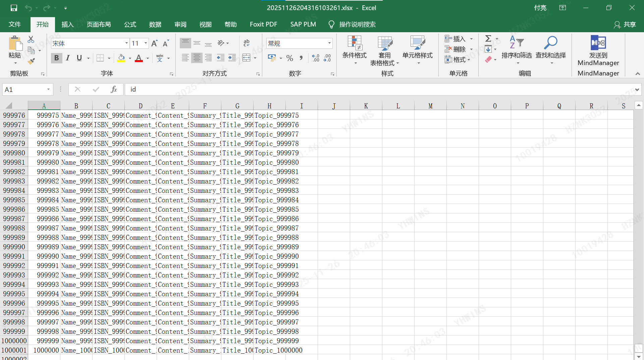Decrease indent of cell contents
Image resolution: width=644 pixels, height=360 pixels.
click(x=221, y=58)
